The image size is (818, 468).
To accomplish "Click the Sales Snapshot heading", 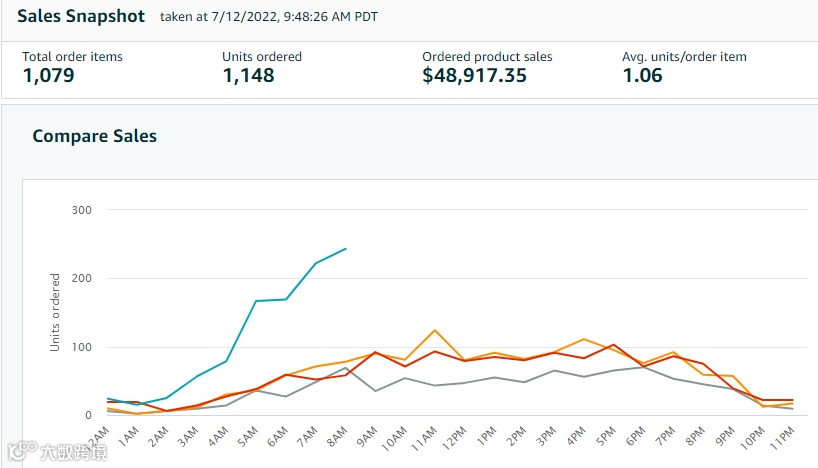I will tap(81, 17).
